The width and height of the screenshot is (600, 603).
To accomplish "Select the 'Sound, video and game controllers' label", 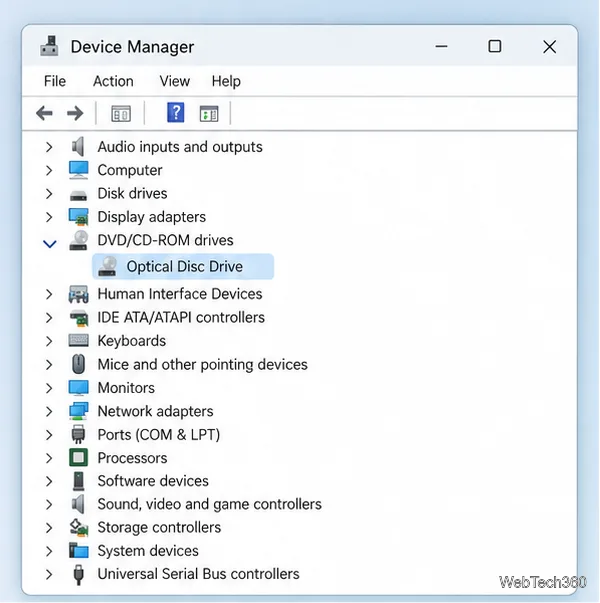I will [x=210, y=504].
